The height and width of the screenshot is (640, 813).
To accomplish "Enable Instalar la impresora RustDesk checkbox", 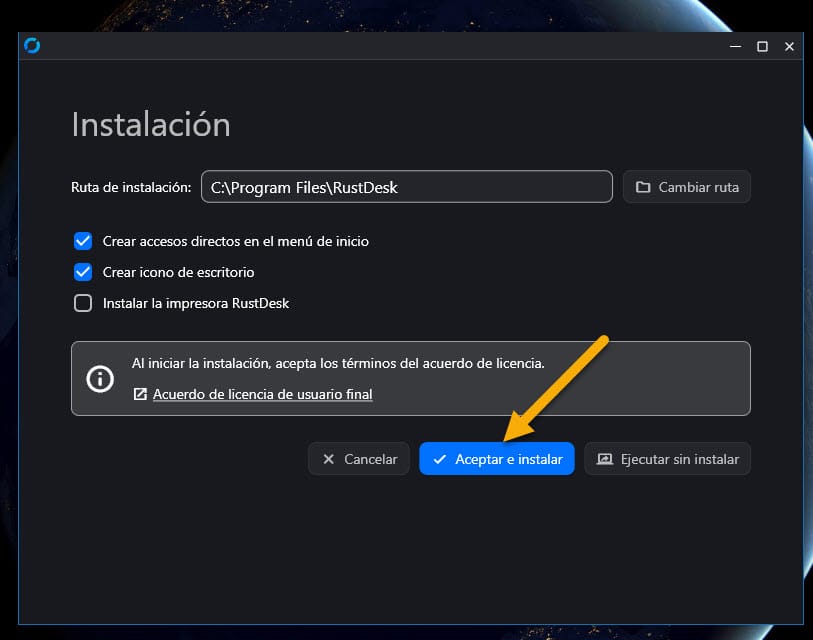I will [83, 303].
